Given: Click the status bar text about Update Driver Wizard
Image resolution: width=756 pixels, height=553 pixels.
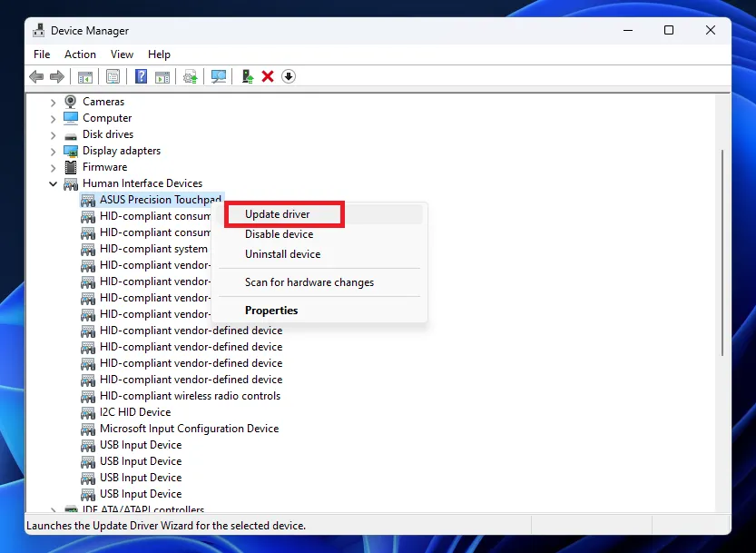Looking at the screenshot, I should click(x=166, y=526).
